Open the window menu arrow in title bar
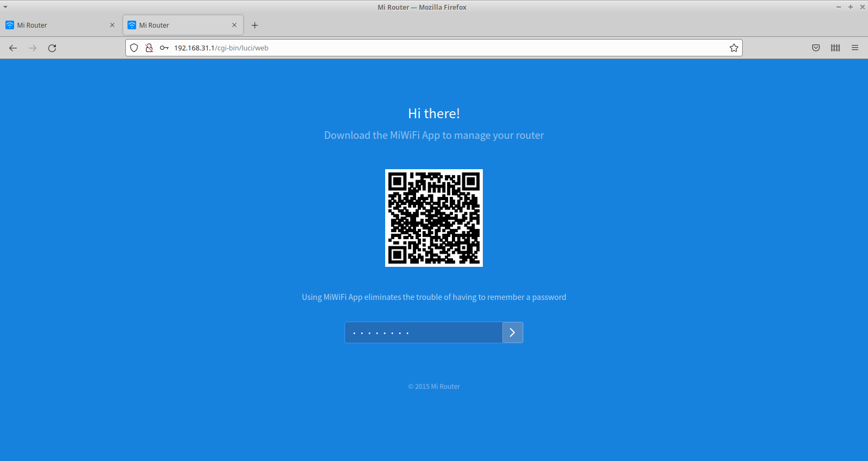This screenshot has width=868, height=461. [5, 7]
